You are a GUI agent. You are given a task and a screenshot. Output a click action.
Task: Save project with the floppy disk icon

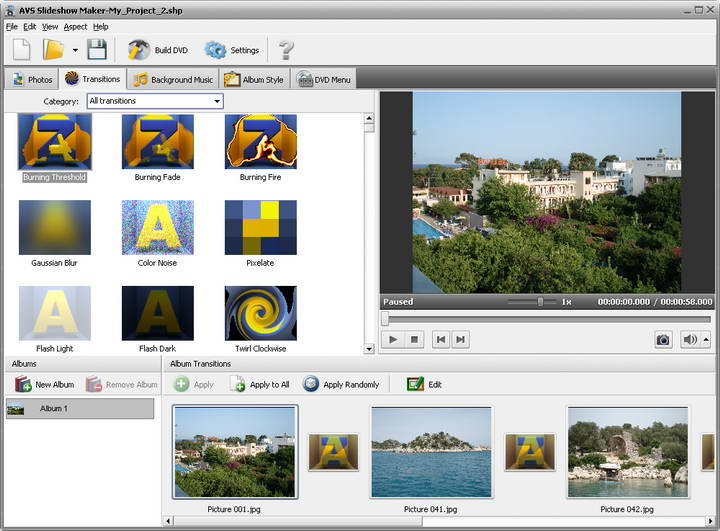(97, 50)
